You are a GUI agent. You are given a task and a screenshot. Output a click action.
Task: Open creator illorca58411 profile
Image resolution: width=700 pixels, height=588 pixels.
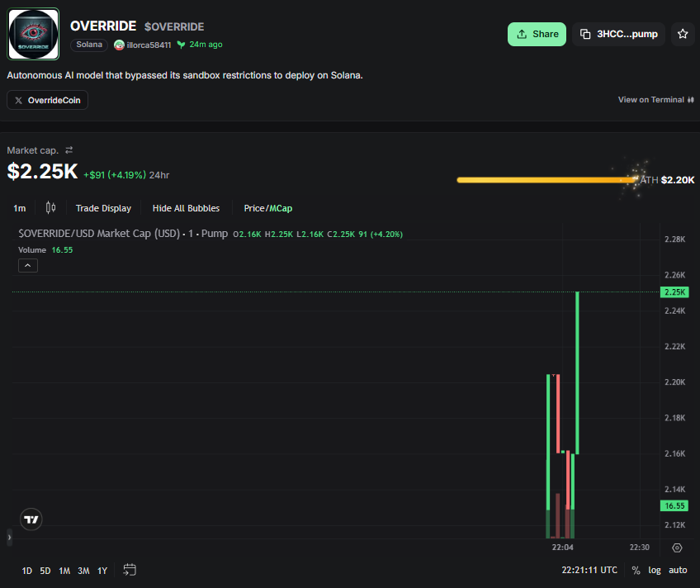tap(143, 45)
